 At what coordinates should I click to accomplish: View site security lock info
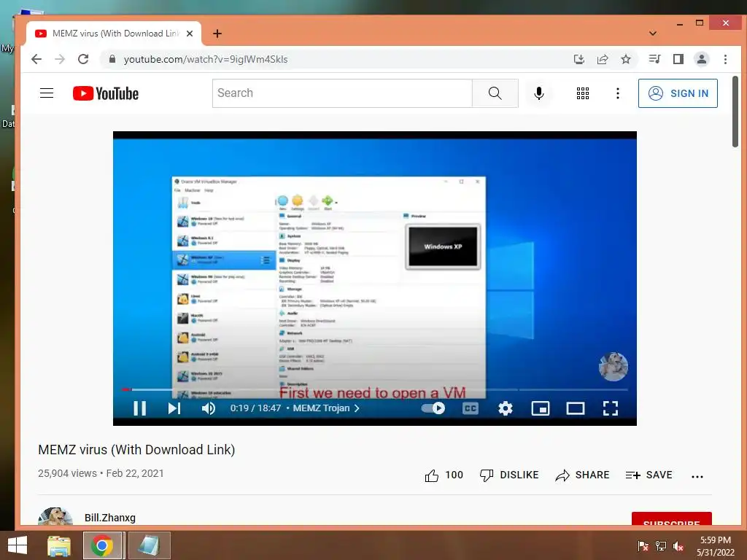pyautogui.click(x=112, y=59)
